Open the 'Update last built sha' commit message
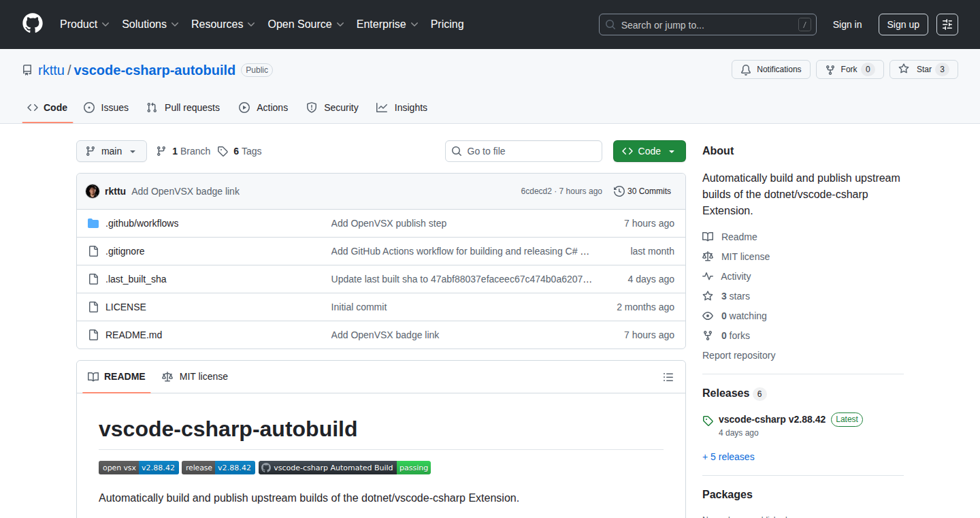 461,279
